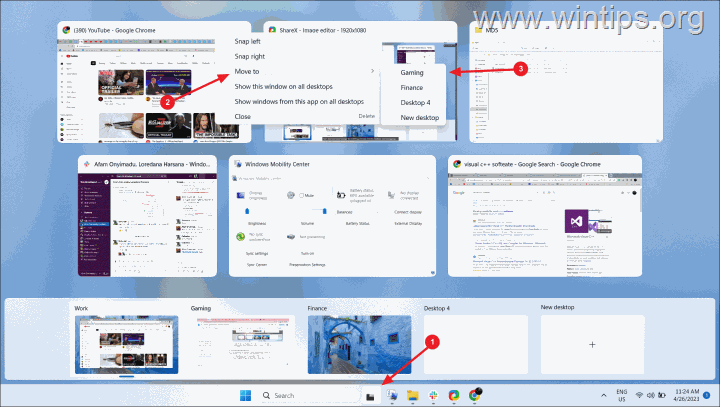
Task: Open File Explorer from the taskbar
Action: tap(411, 396)
